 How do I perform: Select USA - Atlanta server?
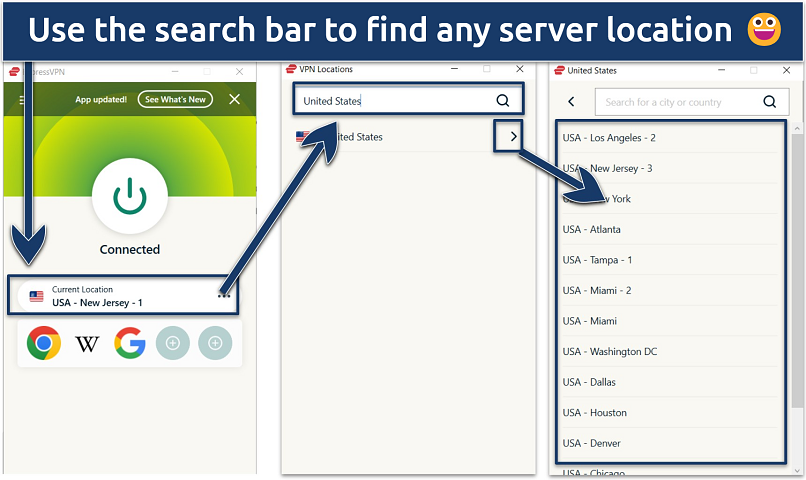pos(670,229)
